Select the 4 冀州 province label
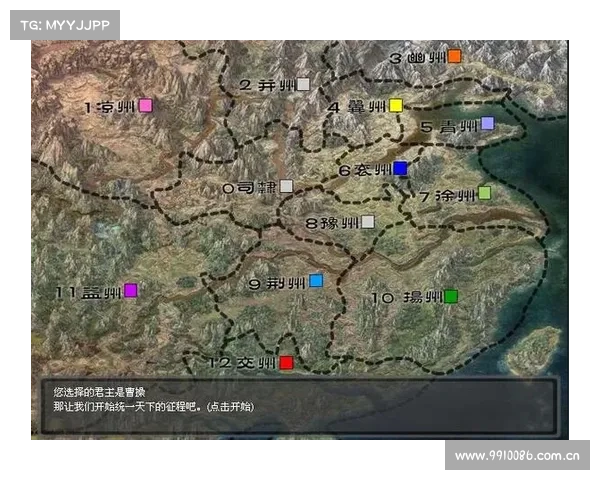 click(357, 107)
